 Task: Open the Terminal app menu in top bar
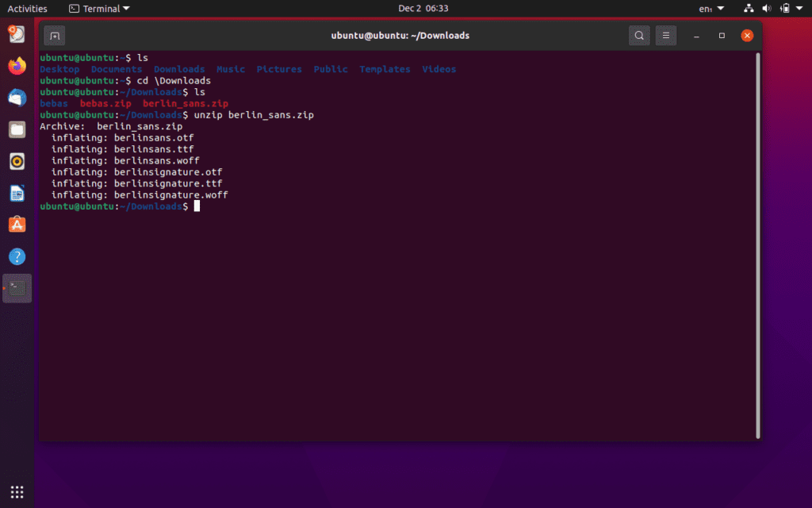click(x=99, y=8)
